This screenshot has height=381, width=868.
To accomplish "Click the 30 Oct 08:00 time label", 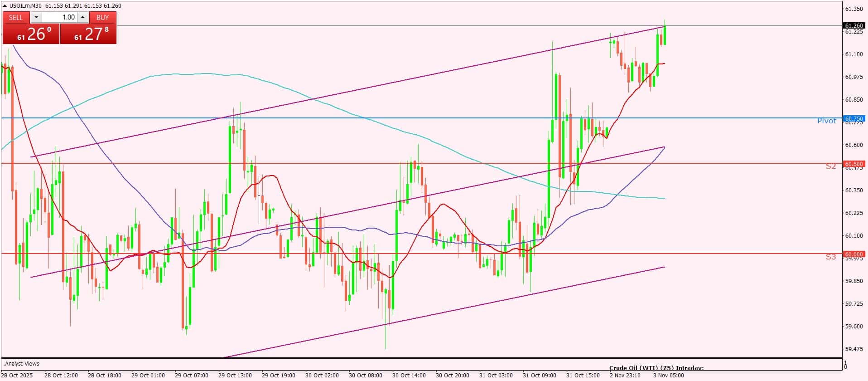I will click(x=365, y=376).
